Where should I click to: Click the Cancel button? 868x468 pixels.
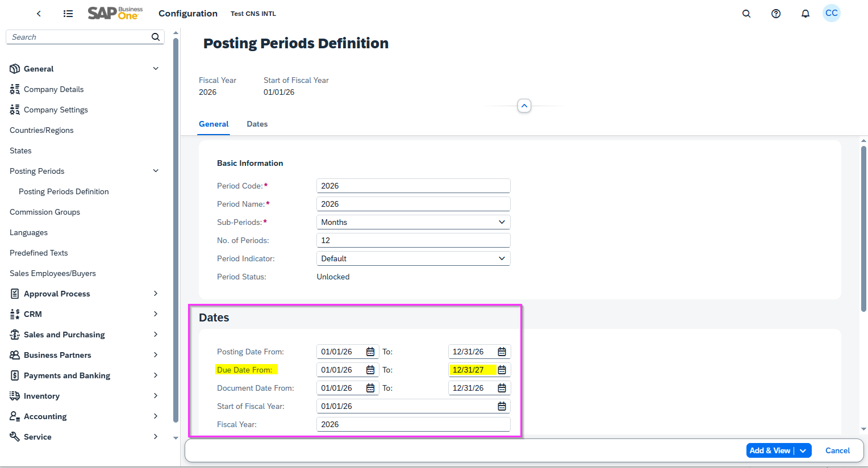(x=837, y=450)
